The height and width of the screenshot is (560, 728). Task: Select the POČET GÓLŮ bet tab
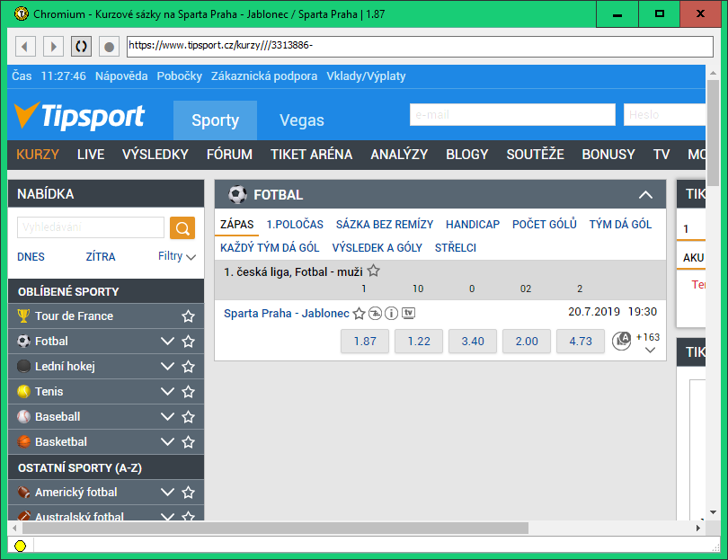(545, 225)
